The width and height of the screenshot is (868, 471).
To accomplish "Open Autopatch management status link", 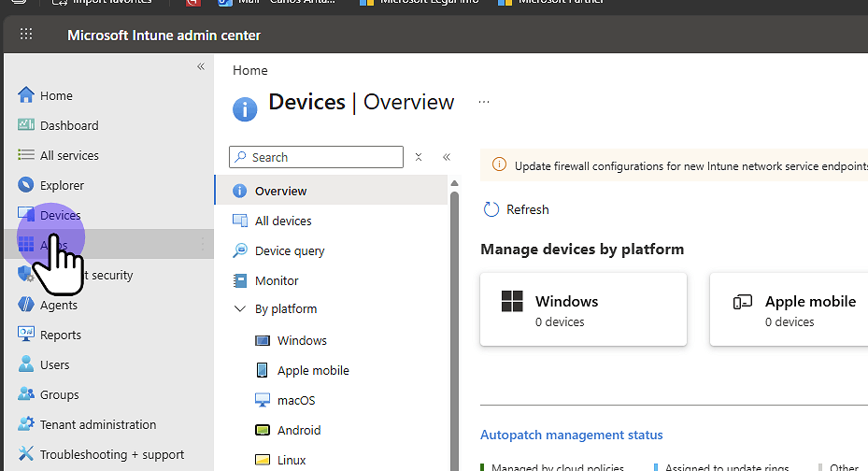I will pyautogui.click(x=571, y=435).
